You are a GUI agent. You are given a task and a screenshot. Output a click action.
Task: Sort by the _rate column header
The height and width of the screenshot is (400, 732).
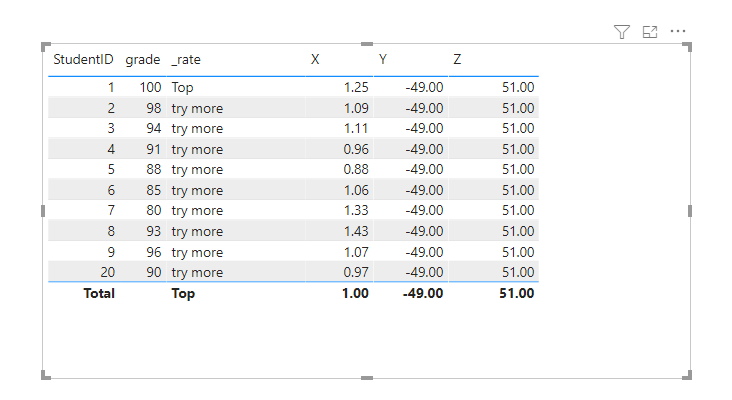(x=186, y=60)
